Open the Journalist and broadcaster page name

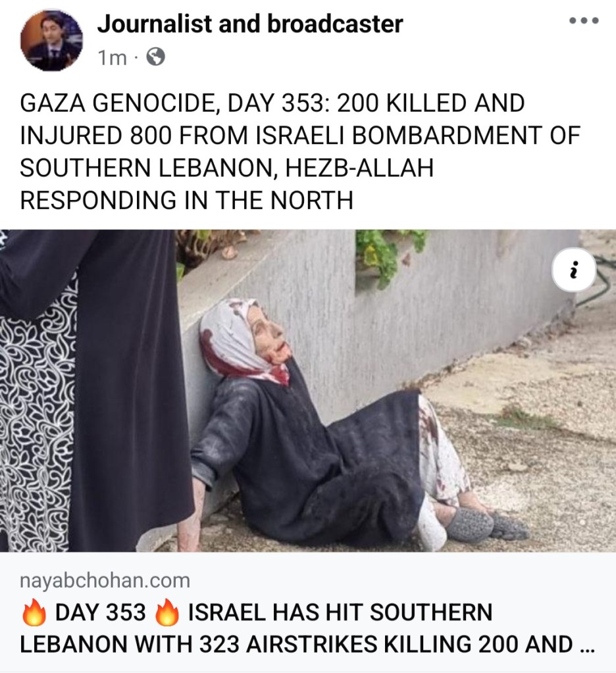(x=250, y=24)
